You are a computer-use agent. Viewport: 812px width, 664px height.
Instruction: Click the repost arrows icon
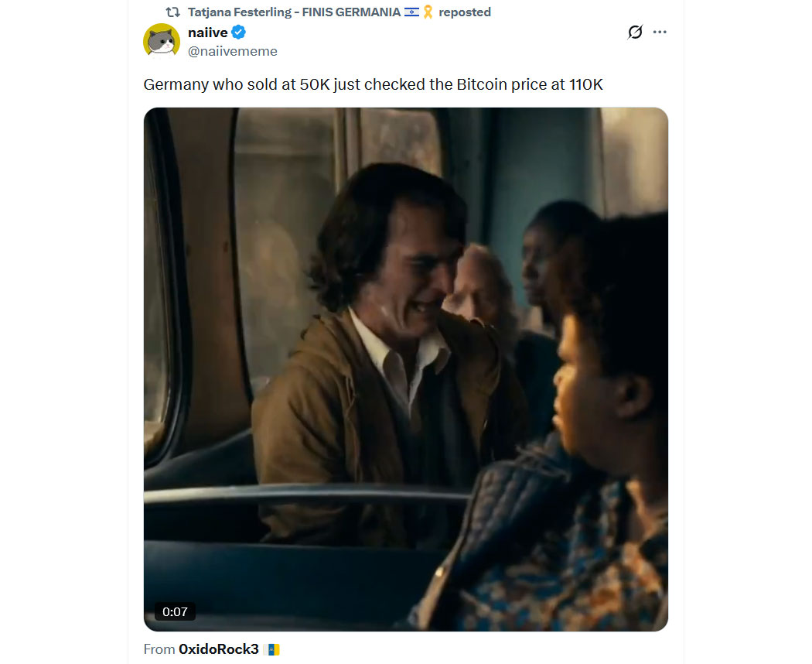[173, 12]
